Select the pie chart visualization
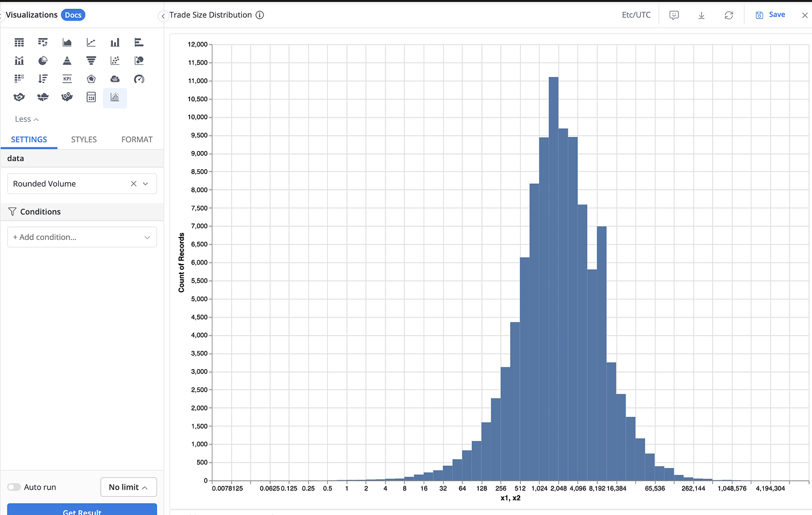This screenshot has width=812, height=515. click(43, 61)
